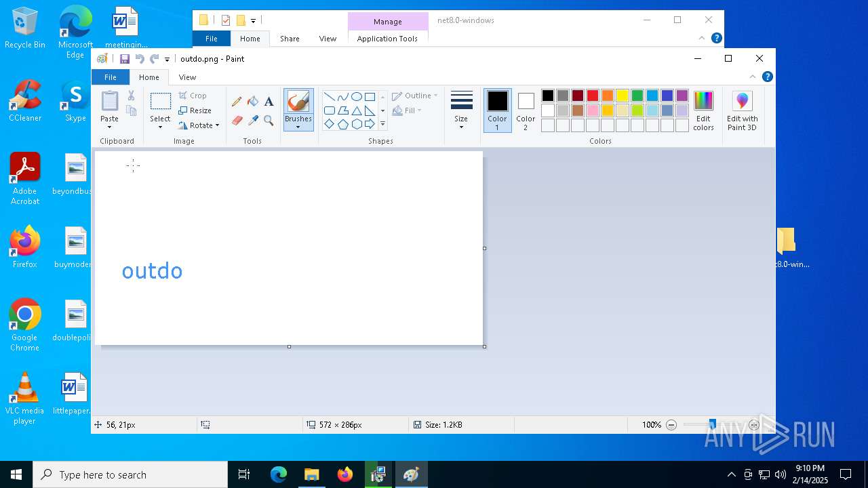Image resolution: width=868 pixels, height=488 pixels.
Task: Click the Redo arrow in Paint title bar
Action: 154,59
